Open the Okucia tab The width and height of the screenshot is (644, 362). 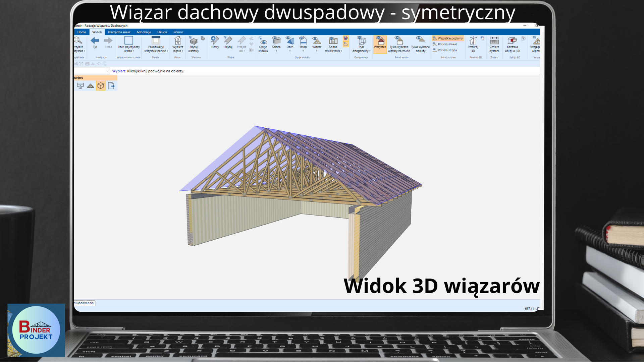(162, 32)
